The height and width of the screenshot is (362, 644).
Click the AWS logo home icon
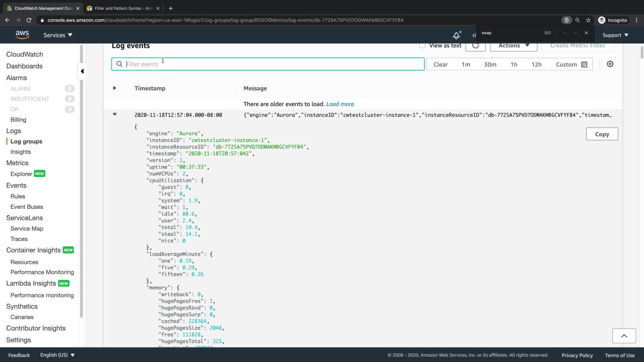tap(22, 35)
